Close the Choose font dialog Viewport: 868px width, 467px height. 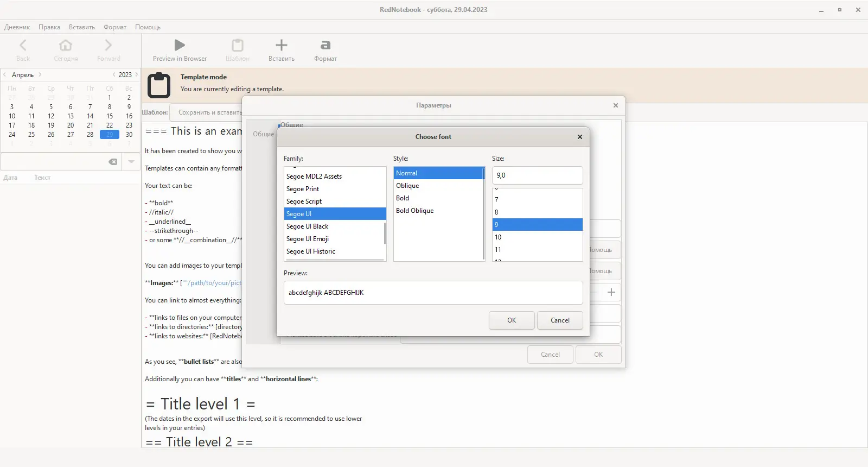580,137
